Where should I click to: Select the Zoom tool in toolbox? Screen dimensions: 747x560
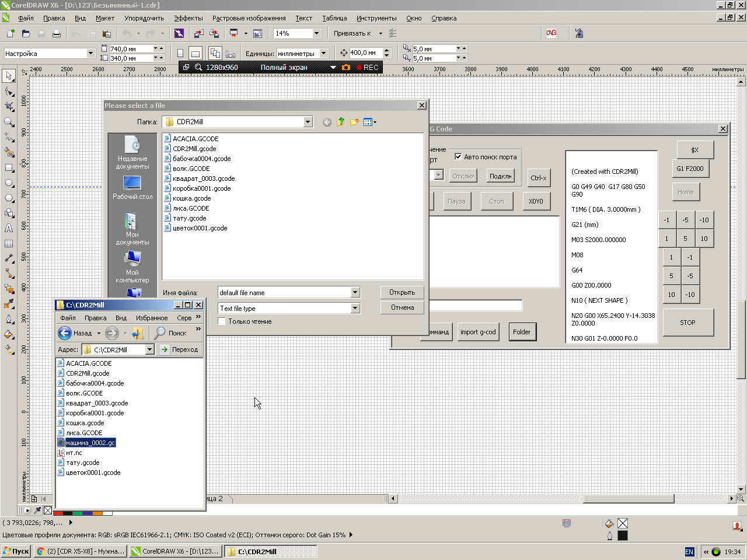tap(9, 122)
